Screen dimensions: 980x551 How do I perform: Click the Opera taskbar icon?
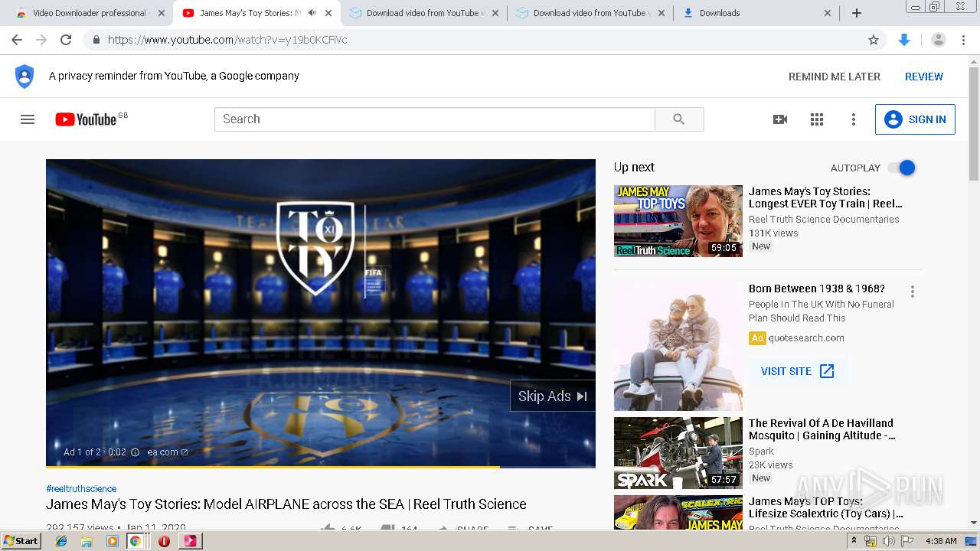tap(164, 541)
